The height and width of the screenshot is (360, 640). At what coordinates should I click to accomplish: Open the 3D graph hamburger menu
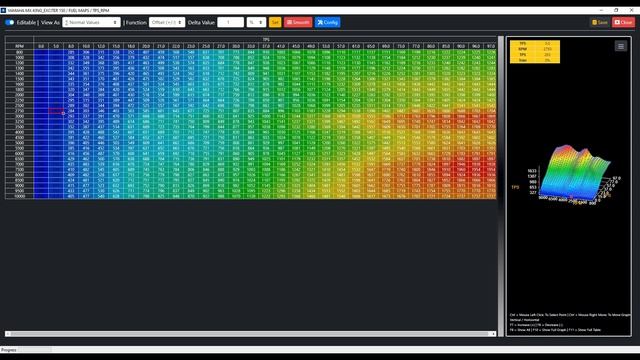pyautogui.click(x=621, y=46)
